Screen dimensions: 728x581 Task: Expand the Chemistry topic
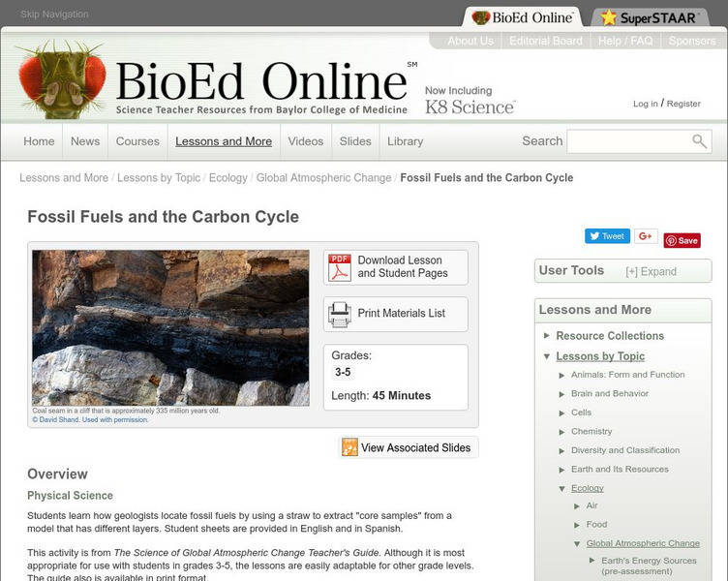click(x=562, y=432)
